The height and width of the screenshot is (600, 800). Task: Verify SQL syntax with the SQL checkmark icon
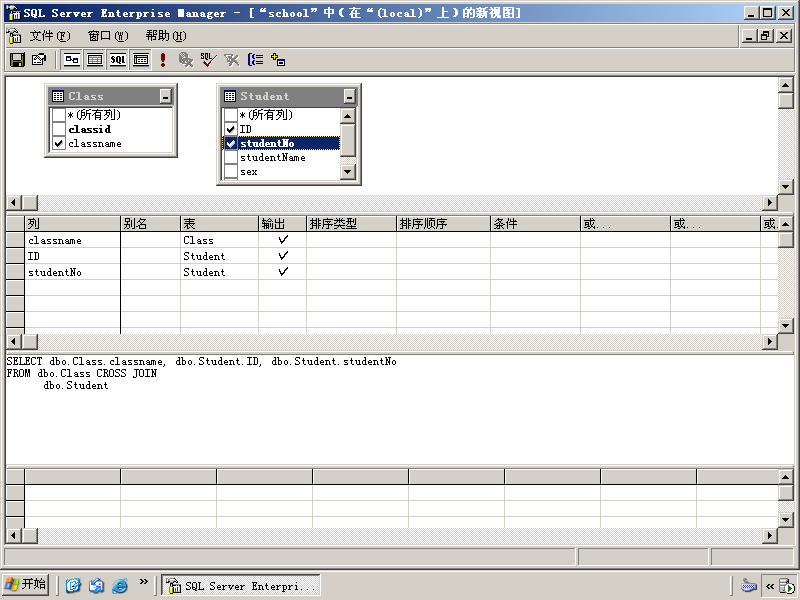point(208,60)
